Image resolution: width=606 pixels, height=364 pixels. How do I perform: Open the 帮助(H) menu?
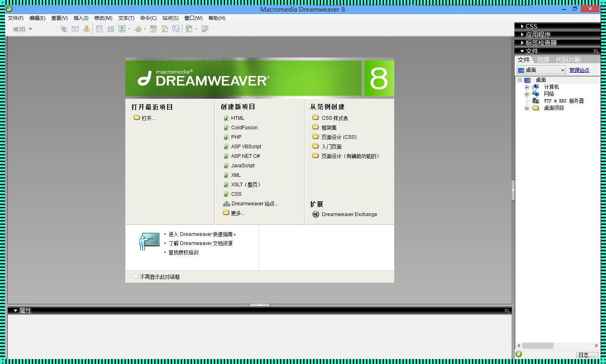pyautogui.click(x=217, y=18)
